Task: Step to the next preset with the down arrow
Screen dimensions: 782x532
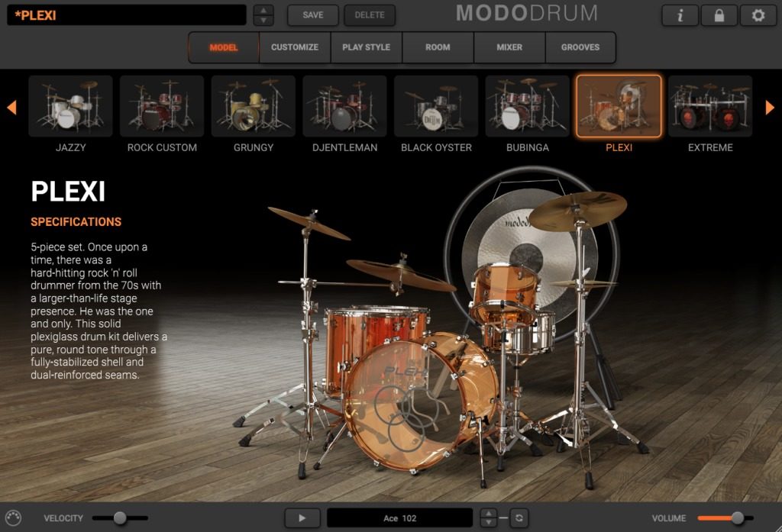Action: pos(263,21)
